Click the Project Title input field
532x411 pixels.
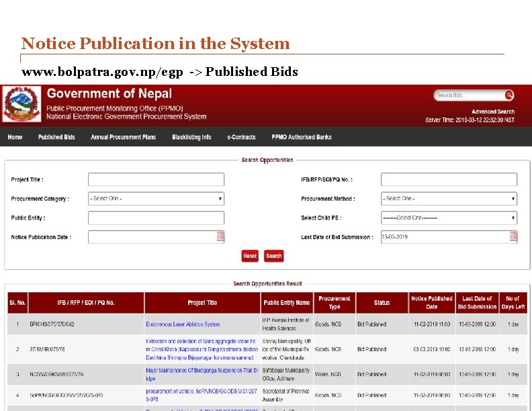156,179
